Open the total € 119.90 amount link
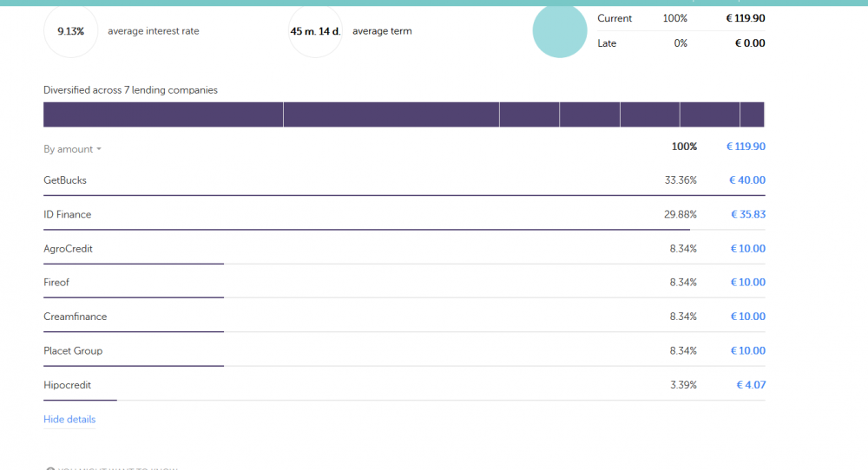The width and height of the screenshot is (868, 470). (746, 147)
